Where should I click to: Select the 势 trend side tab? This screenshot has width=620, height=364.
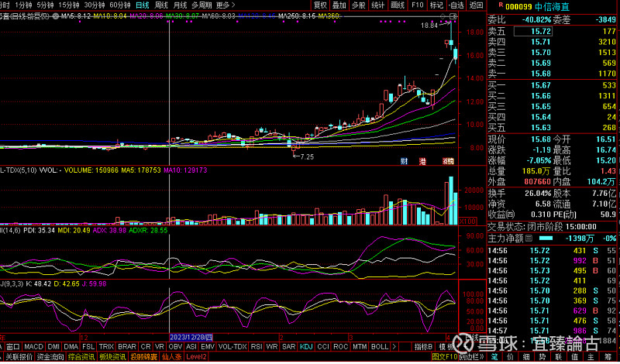click(543, 356)
